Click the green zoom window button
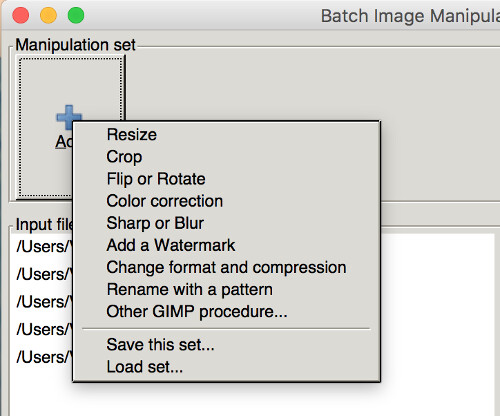This screenshot has width=500, height=416. [76, 15]
